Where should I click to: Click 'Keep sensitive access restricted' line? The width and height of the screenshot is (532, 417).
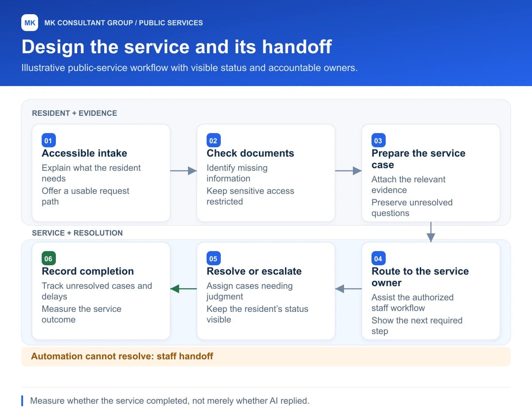(x=250, y=196)
